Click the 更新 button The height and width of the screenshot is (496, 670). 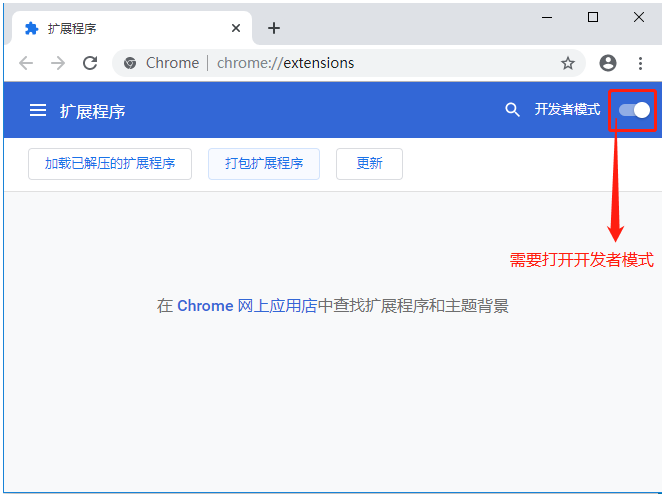coord(369,164)
